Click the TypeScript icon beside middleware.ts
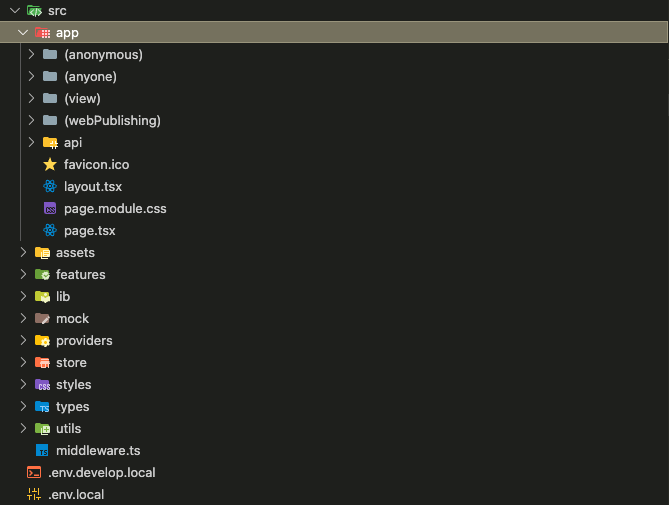Image resolution: width=669 pixels, height=505 pixels. [42, 450]
